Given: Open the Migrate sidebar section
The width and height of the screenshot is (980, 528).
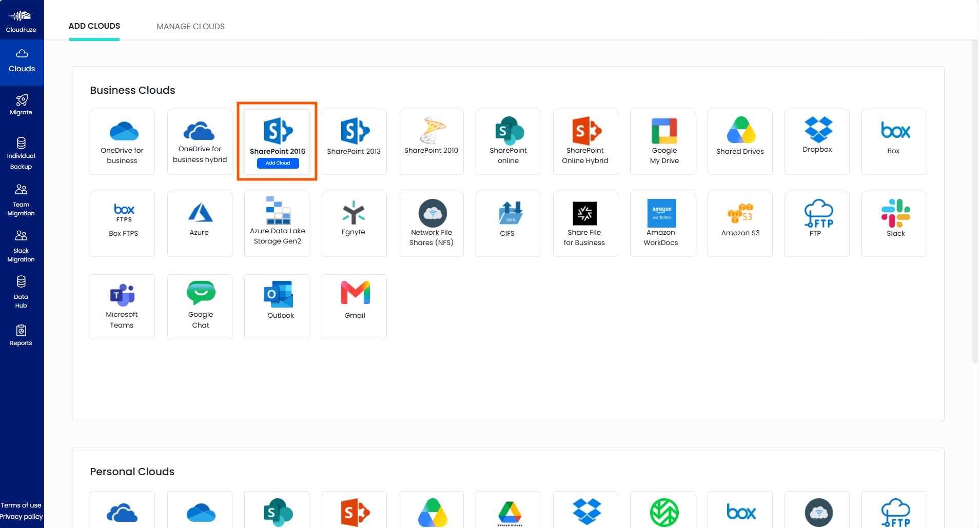Looking at the screenshot, I should coord(22,105).
